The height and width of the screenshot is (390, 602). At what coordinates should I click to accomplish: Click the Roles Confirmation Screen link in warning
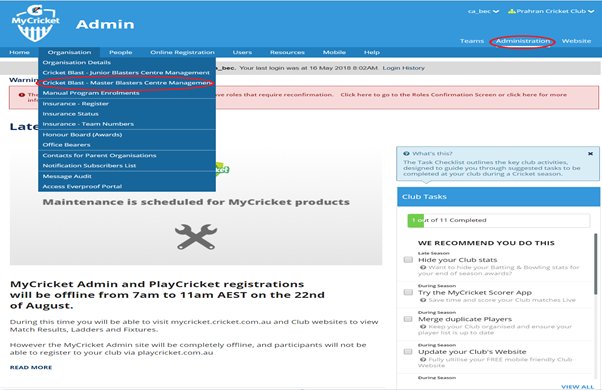click(x=418, y=95)
